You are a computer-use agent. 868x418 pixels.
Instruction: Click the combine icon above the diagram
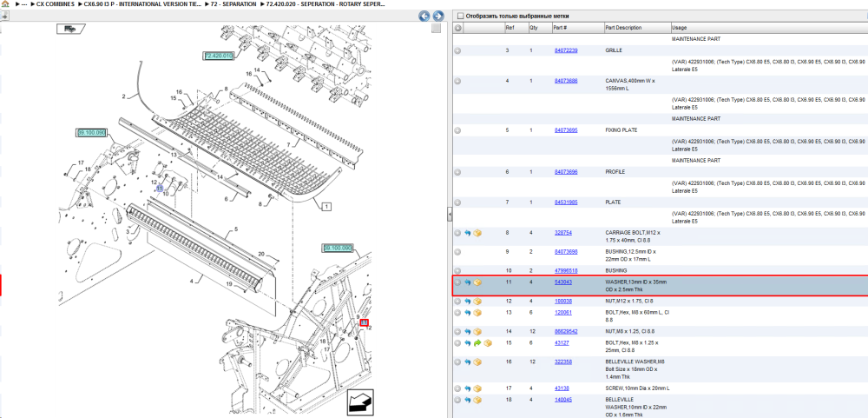pos(70,29)
